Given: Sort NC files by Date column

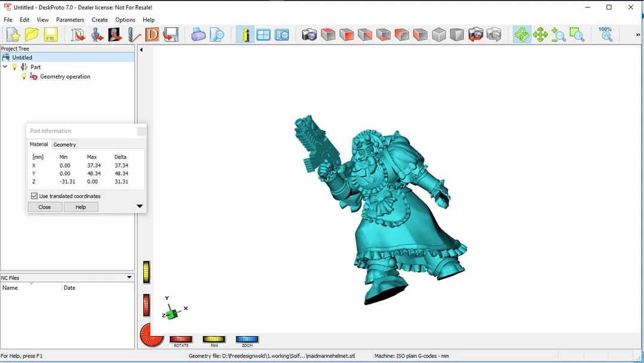Looking at the screenshot, I should (x=98, y=288).
